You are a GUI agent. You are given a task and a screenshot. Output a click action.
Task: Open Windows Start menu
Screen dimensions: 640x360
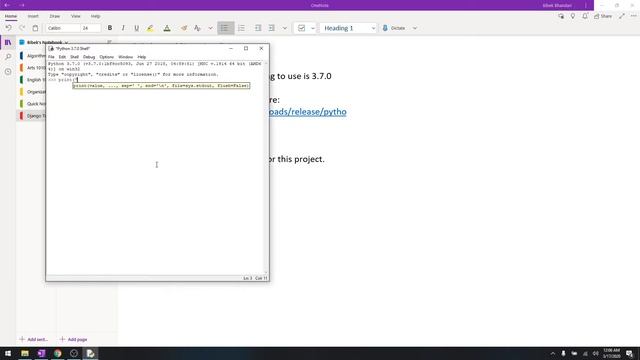coord(8,353)
